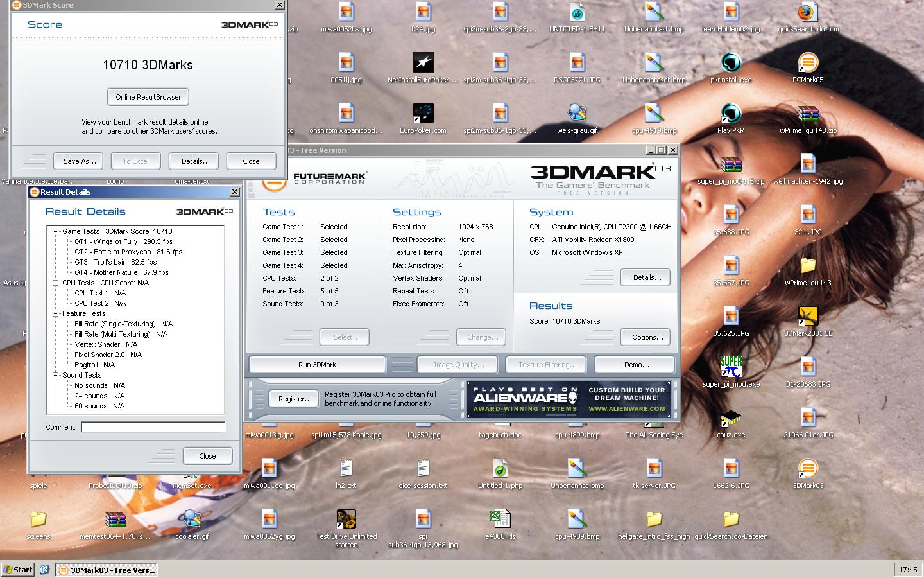Open pkrinstall.exe icon
The image size is (924, 578).
pyautogui.click(x=731, y=67)
